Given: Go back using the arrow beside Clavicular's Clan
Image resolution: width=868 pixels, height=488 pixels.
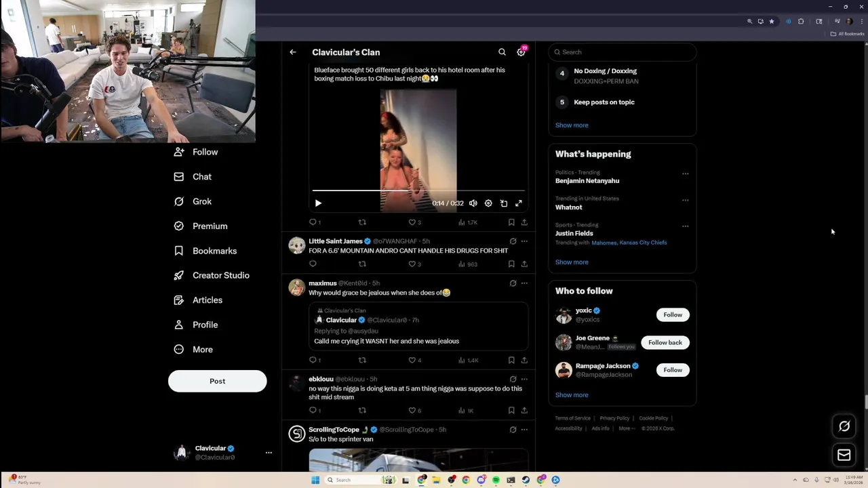Looking at the screenshot, I should [293, 52].
